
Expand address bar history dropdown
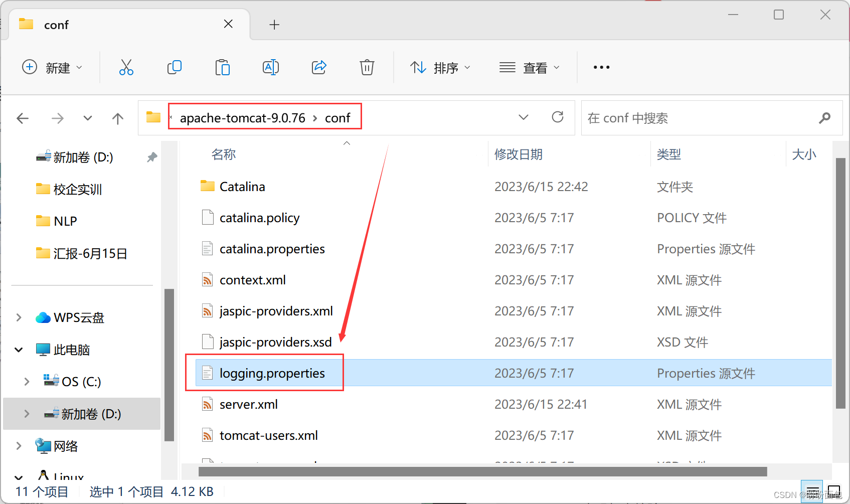tap(524, 117)
